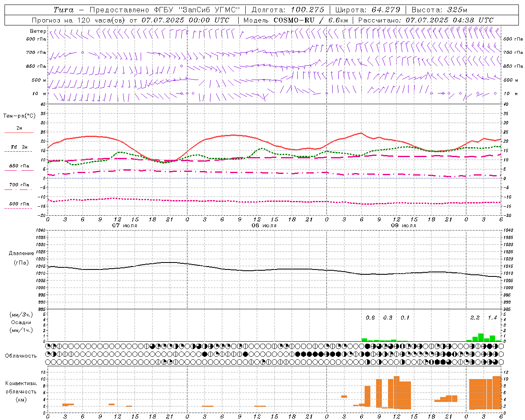Click the 700 гПа temperature legend entry

click(x=19, y=185)
